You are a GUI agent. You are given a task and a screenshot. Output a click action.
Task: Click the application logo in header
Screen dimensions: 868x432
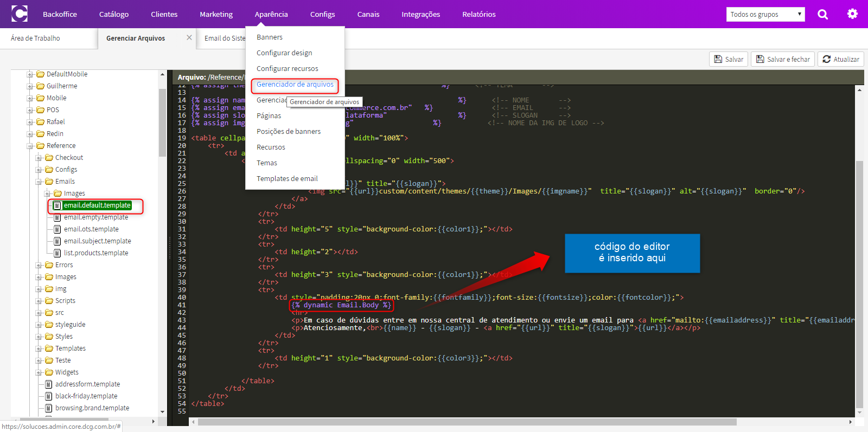(20, 14)
